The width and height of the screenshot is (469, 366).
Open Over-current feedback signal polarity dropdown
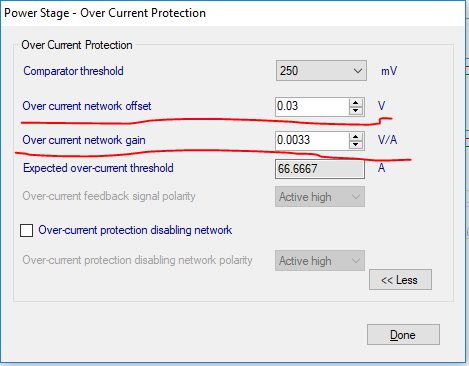(320, 197)
